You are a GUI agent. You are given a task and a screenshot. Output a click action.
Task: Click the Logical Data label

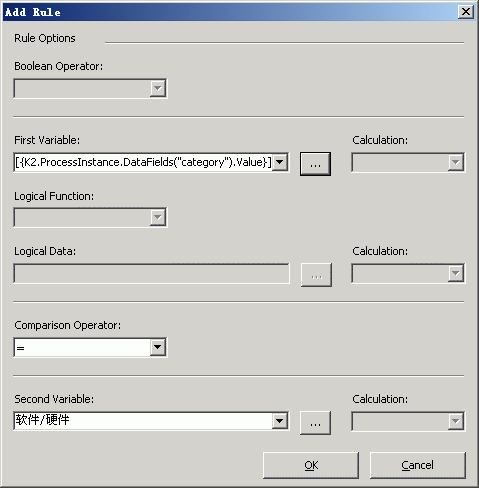pyautogui.click(x=45, y=251)
